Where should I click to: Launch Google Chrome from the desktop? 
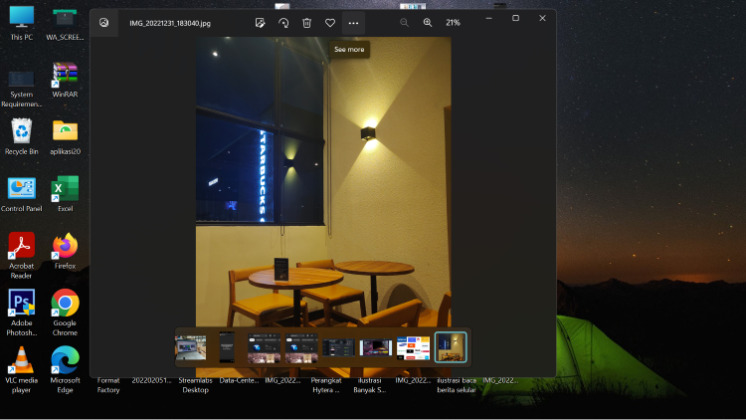click(x=65, y=313)
